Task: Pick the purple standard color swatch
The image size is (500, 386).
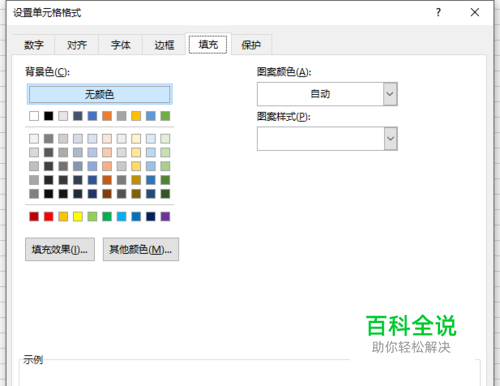Action: pyautogui.click(x=165, y=217)
